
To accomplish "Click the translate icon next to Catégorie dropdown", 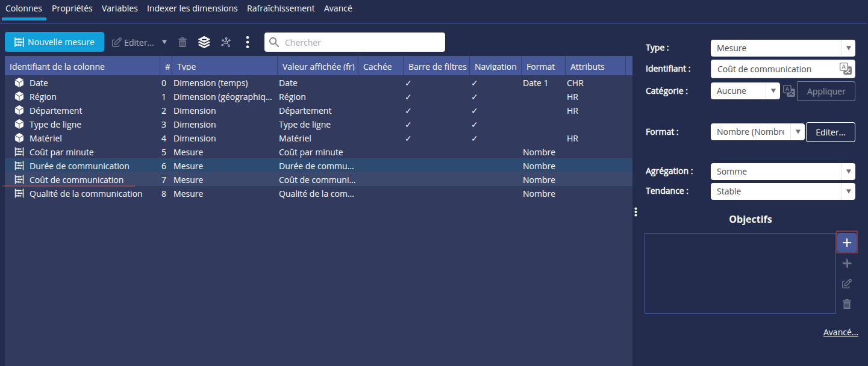I will [x=789, y=91].
